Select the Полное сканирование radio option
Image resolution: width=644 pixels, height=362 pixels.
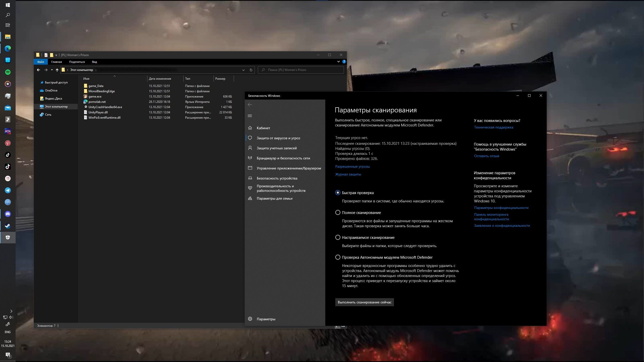[338, 212]
